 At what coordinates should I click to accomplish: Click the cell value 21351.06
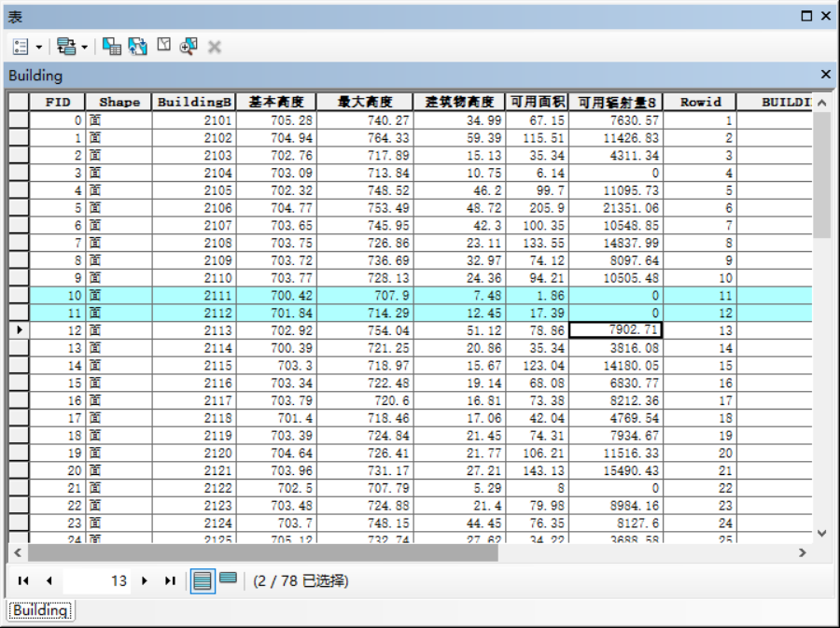coord(616,208)
